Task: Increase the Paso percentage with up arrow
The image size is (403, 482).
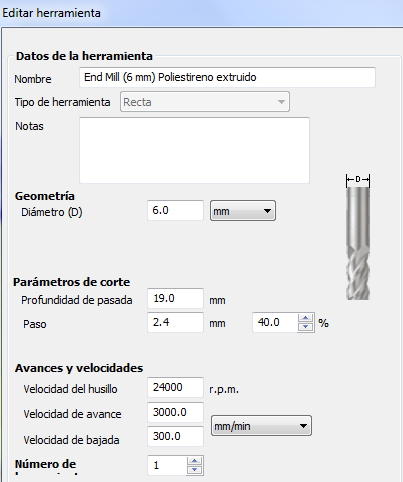Action: tap(306, 318)
